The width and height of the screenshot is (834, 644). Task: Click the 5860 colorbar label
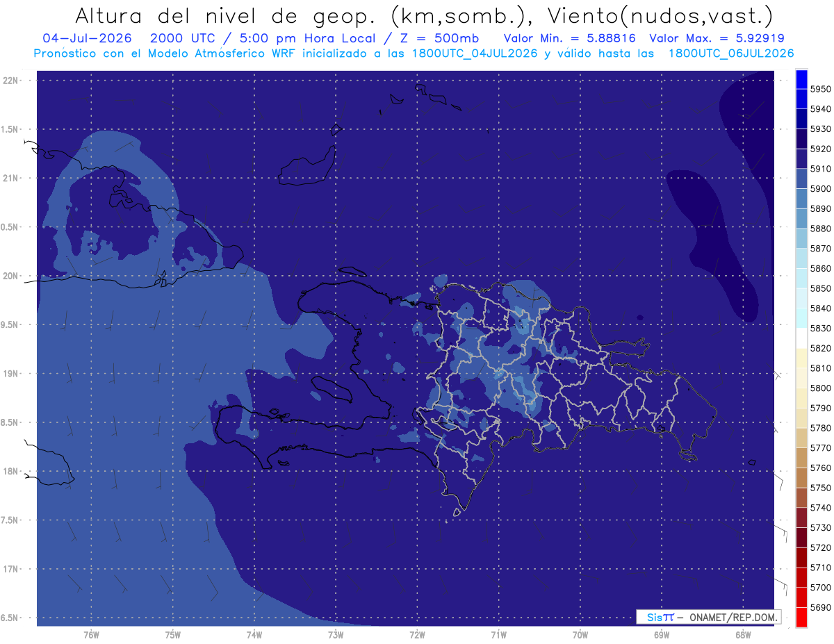tap(820, 268)
